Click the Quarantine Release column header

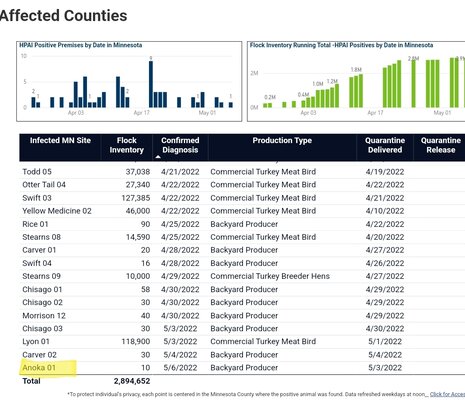point(441,145)
